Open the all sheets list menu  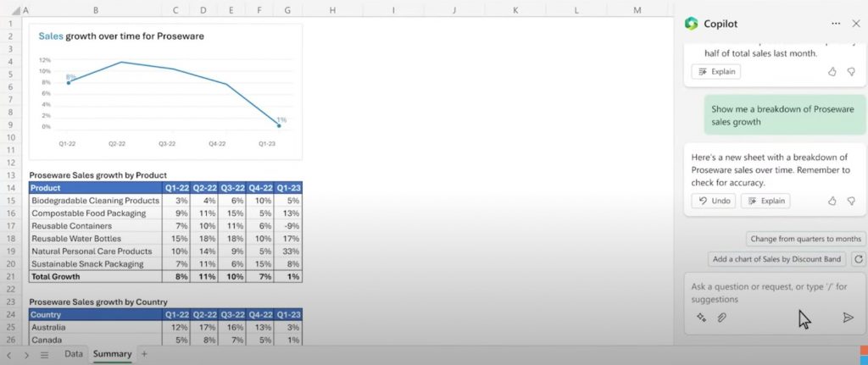click(x=45, y=355)
